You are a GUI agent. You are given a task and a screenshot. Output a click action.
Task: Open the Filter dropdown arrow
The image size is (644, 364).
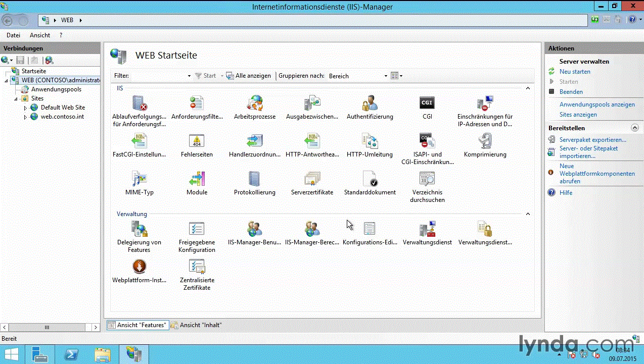189,76
